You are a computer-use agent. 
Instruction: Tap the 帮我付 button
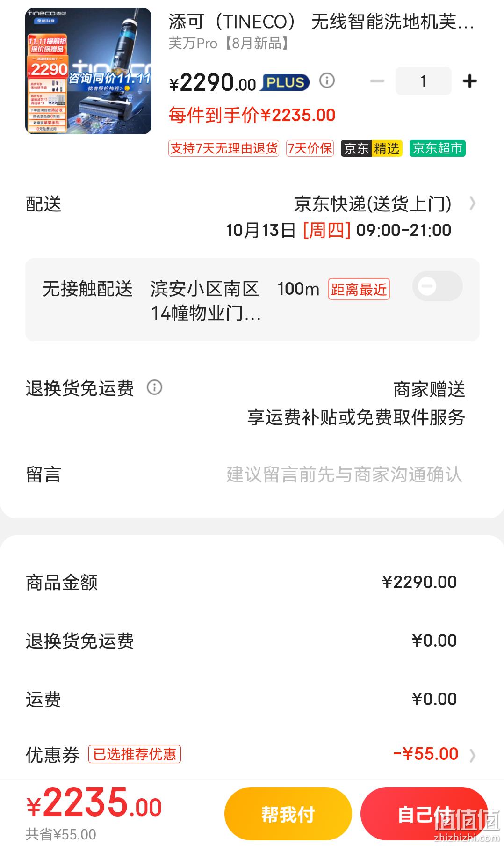pyautogui.click(x=288, y=814)
